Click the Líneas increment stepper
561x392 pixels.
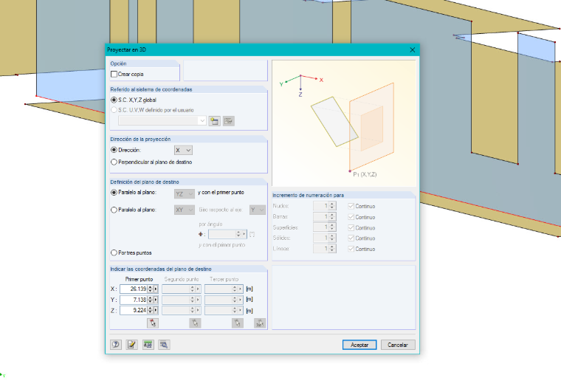[332, 249]
